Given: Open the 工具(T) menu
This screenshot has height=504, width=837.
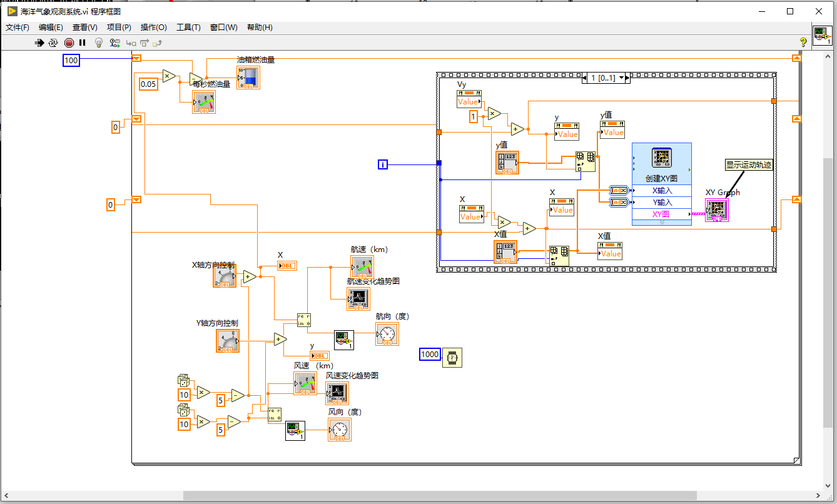Looking at the screenshot, I should pyautogui.click(x=188, y=27).
